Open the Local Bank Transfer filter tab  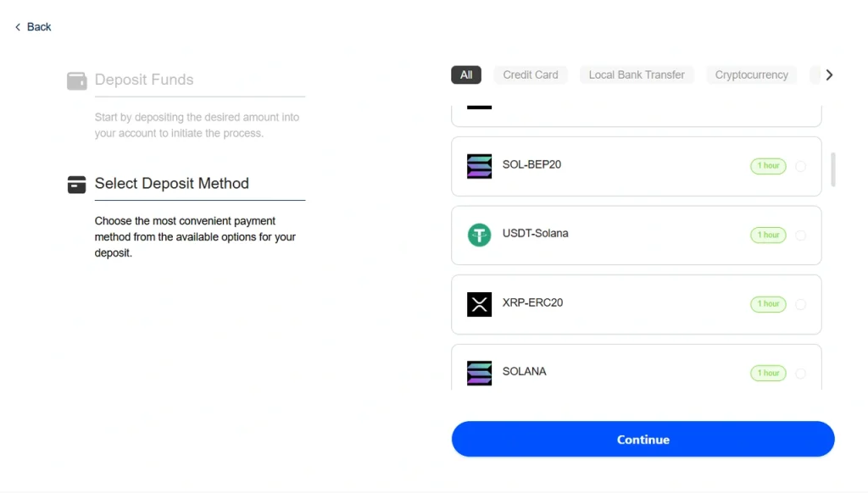(x=637, y=75)
